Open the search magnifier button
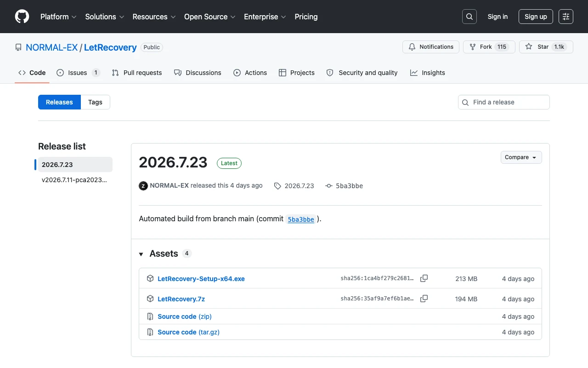 (469, 17)
